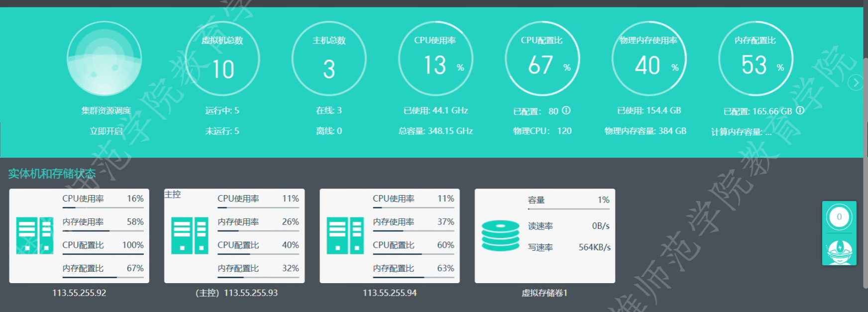Click the 内存使用率 58% progress bar

(103, 231)
